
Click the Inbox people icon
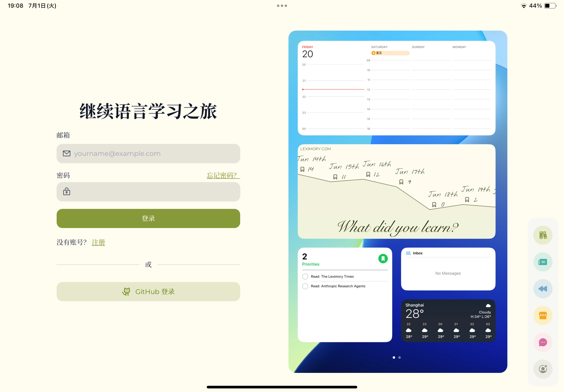click(408, 253)
